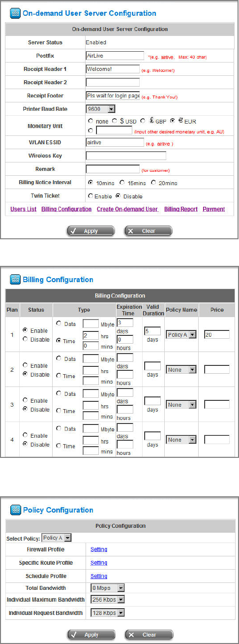The height and width of the screenshot is (644, 239).
Task: Open the Users List link
Action: (x=24, y=209)
